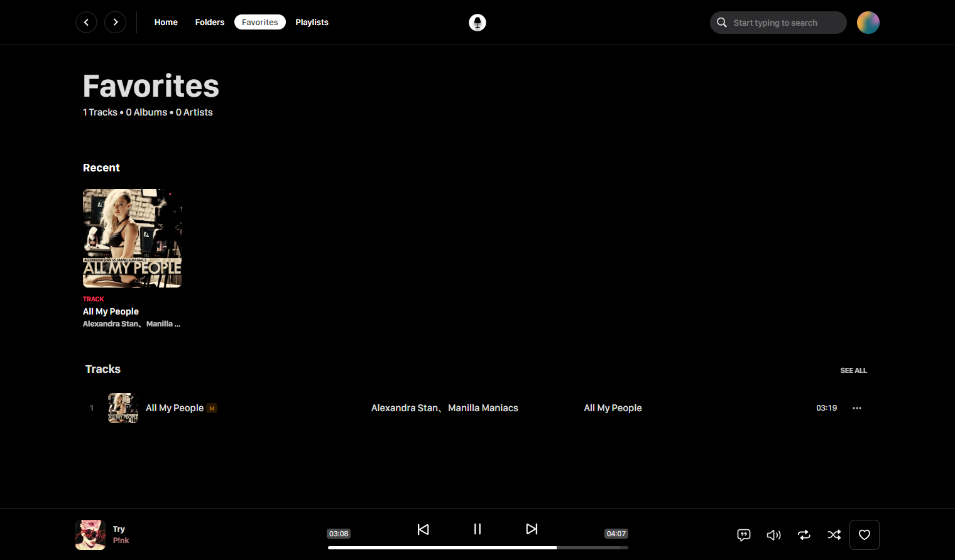Screen dimensions: 955x560
Task: Click the M badge beside the track title
Action: pos(212,408)
